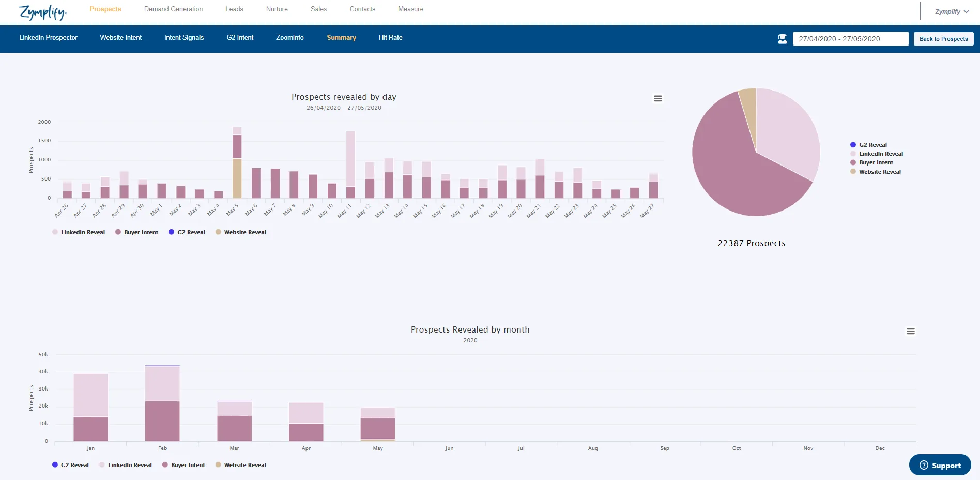
Task: Toggle Website Reveal in pie chart legend
Action: pos(876,172)
